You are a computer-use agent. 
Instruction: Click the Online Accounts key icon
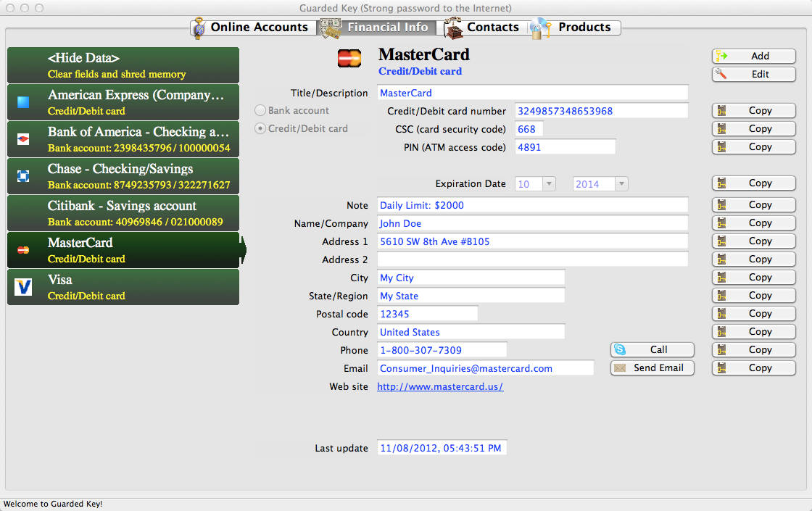(199, 28)
